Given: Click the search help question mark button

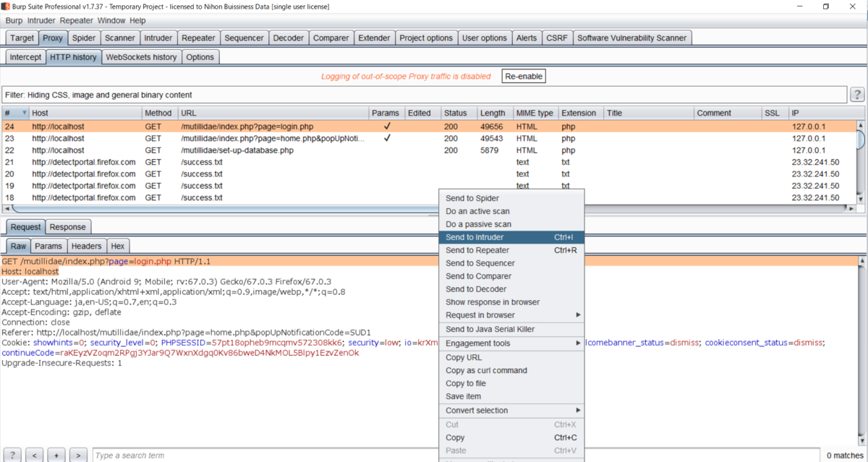Looking at the screenshot, I should [x=12, y=455].
